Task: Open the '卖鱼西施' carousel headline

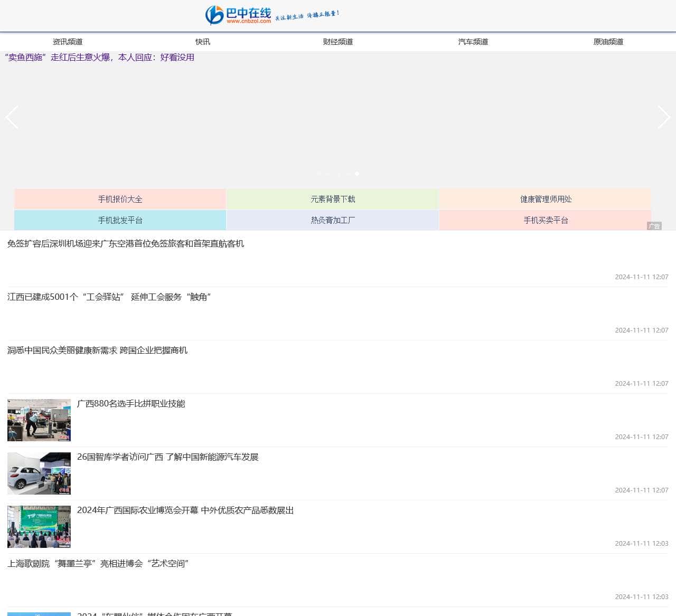Action: coord(99,57)
